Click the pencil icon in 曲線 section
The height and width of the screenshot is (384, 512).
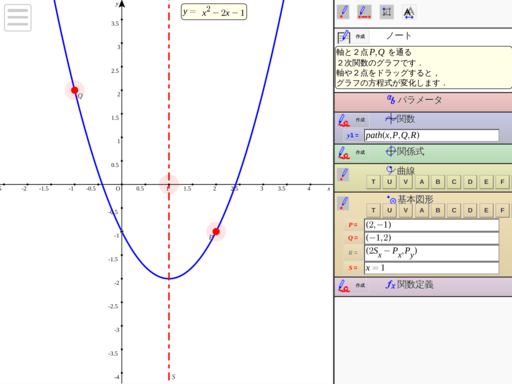click(344, 174)
